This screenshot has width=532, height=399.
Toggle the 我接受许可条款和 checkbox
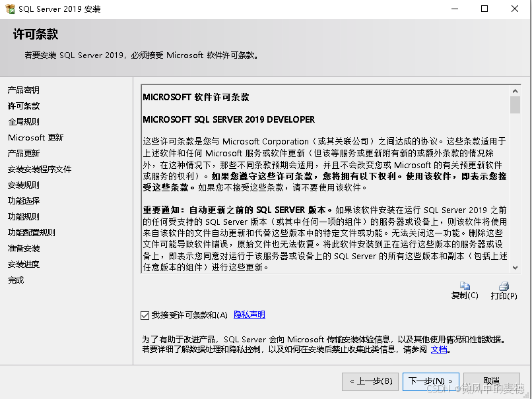145,315
